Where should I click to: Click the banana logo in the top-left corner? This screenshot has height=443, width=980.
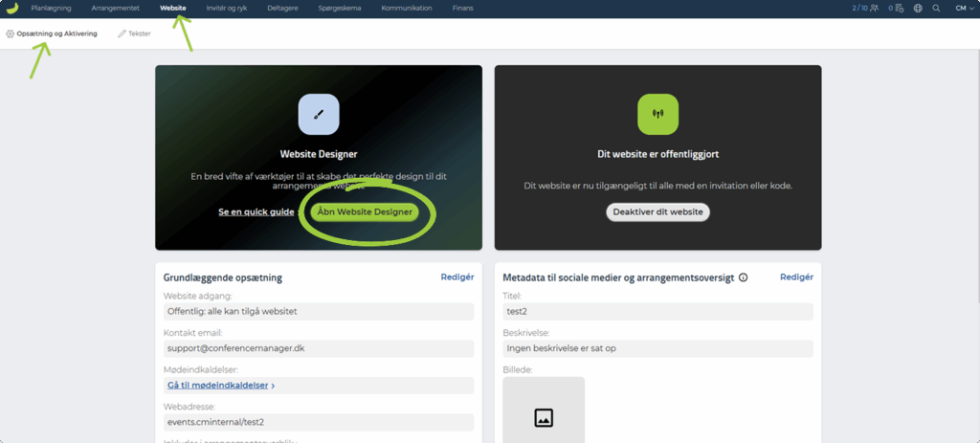tap(11, 9)
